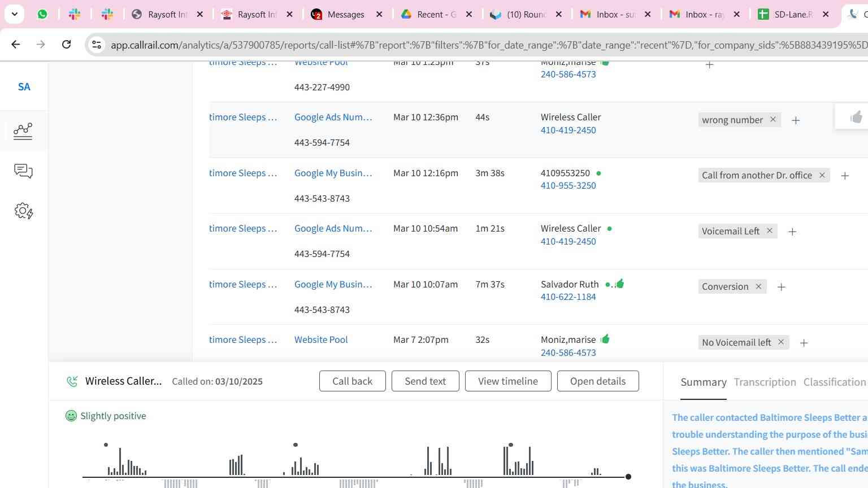
Task: Open caller number 410-955-3250
Action: [568, 185]
